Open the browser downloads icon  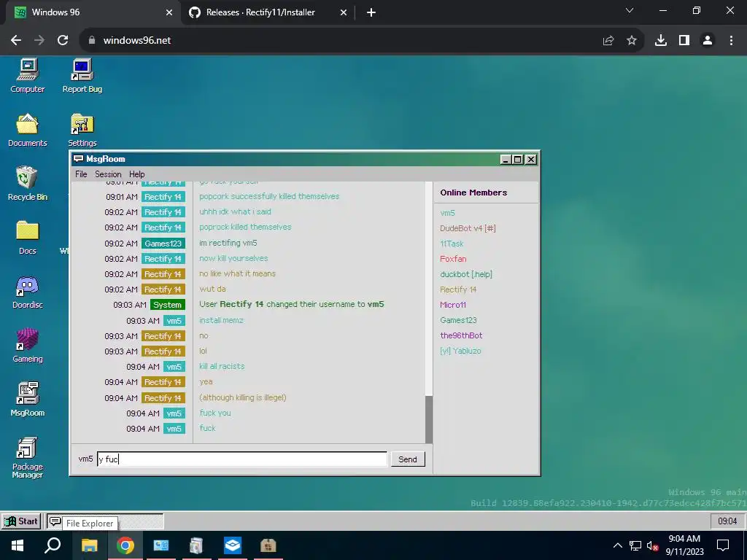[x=661, y=41]
